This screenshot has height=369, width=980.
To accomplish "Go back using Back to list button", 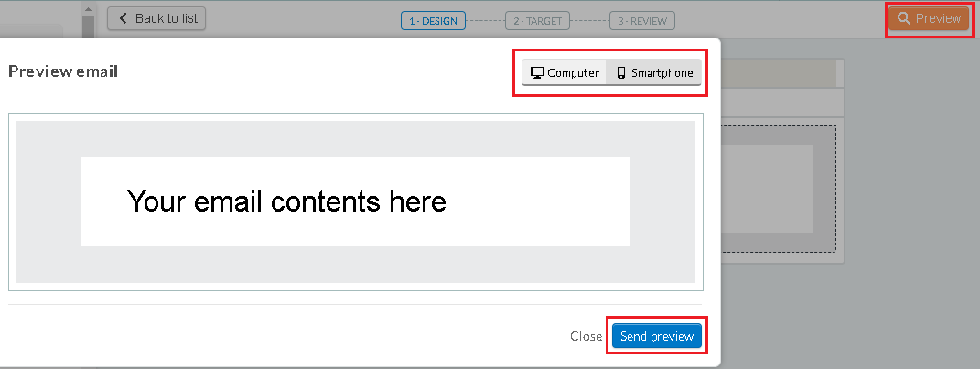I will 156,18.
